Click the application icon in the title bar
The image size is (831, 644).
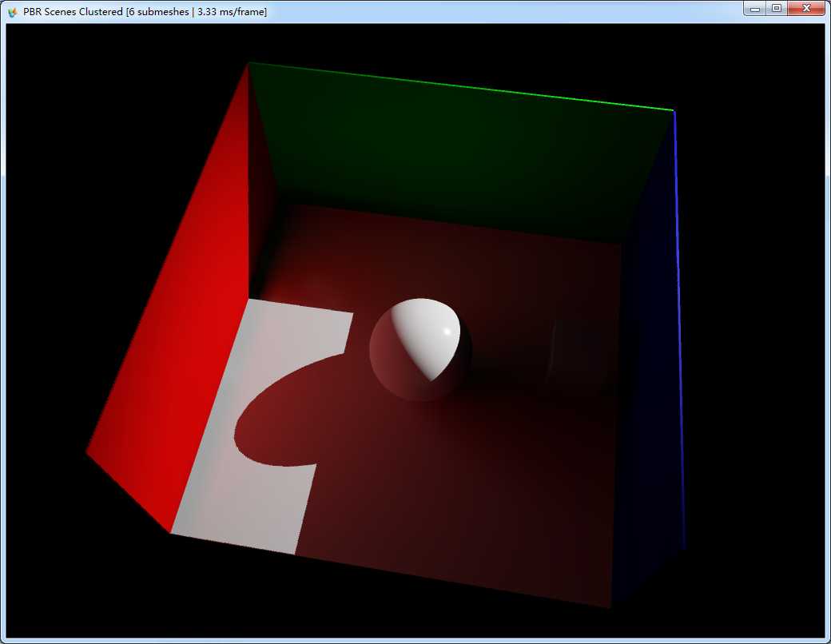(13, 12)
